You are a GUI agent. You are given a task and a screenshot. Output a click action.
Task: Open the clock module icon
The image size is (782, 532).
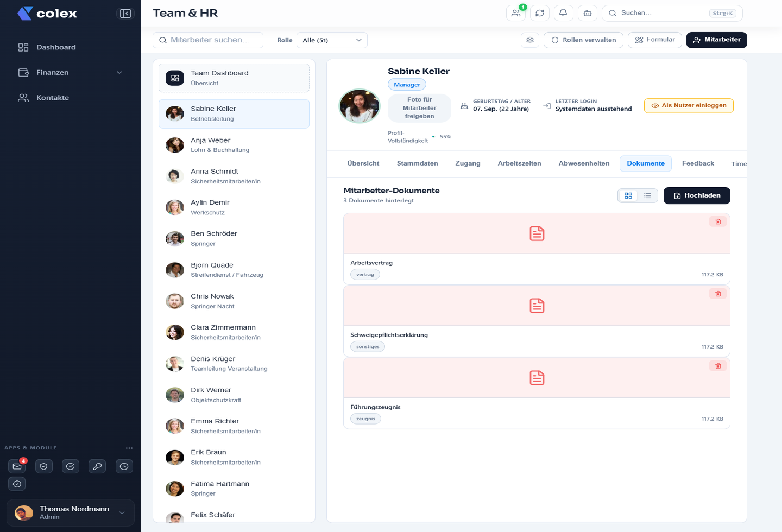point(124,466)
